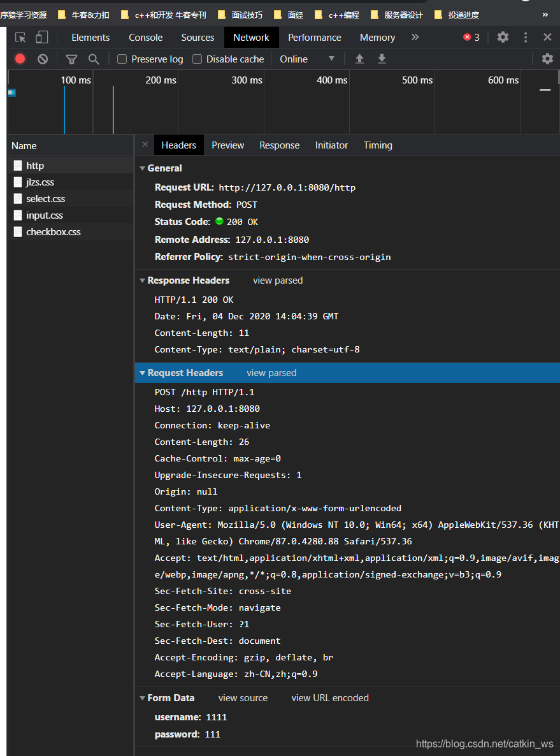Import HAR file with upload arrow
Screen dimensions: 560x756
click(x=359, y=59)
